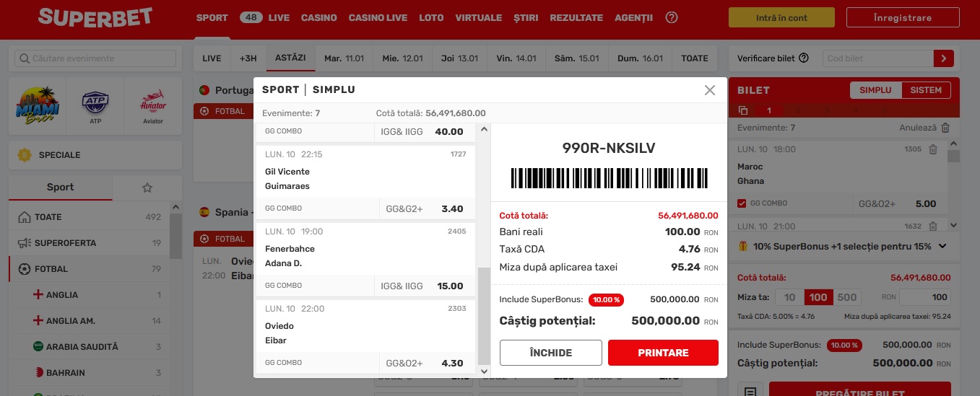Click the Anulează trash icon
The image size is (980, 396).
click(945, 128)
